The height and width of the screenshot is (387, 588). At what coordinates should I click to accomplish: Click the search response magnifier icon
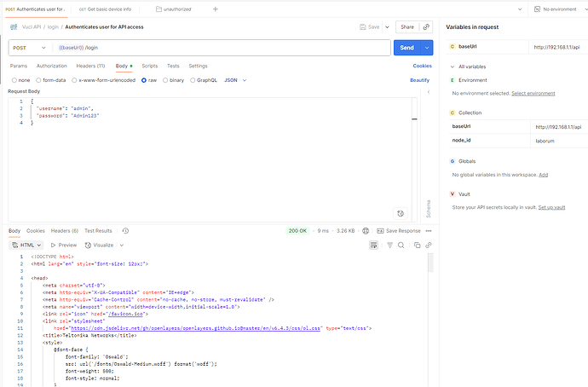pos(401,245)
